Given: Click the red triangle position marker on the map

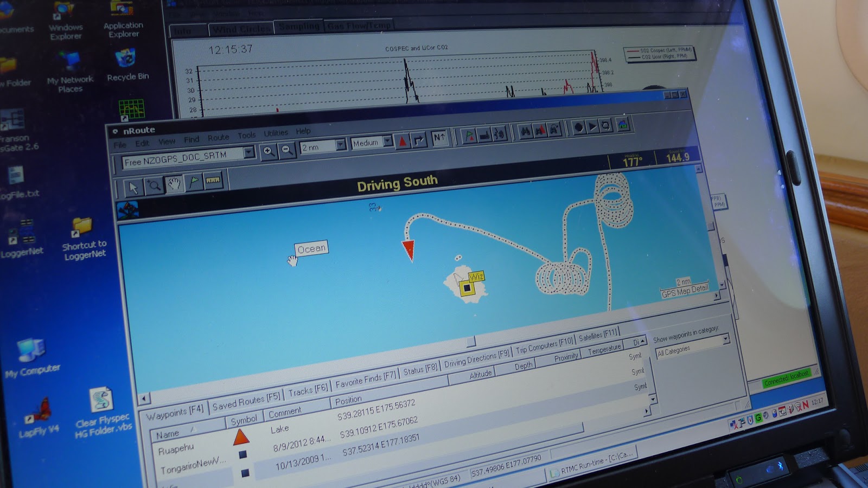Looking at the screenshot, I should click(409, 251).
